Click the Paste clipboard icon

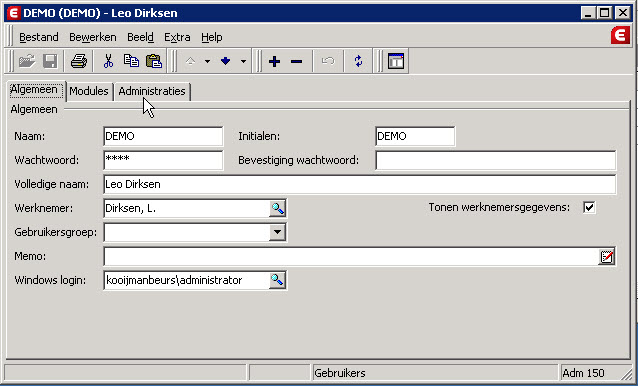(154, 61)
